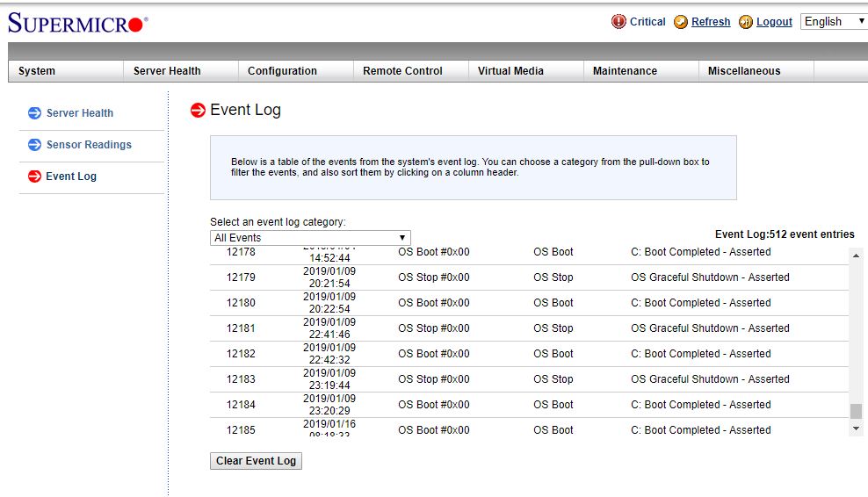Screen dimensions: 868x497
Task: Click the Supermicro logo
Action: coord(77,24)
